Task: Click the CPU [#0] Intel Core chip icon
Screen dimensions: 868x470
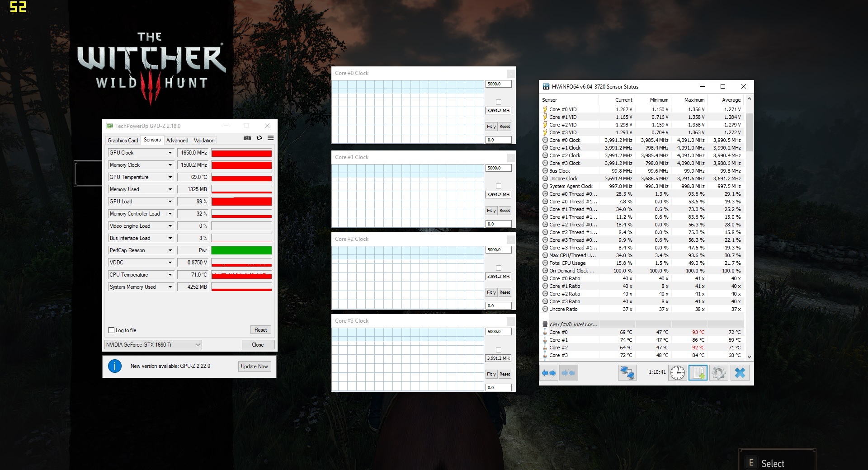Action: click(x=545, y=324)
